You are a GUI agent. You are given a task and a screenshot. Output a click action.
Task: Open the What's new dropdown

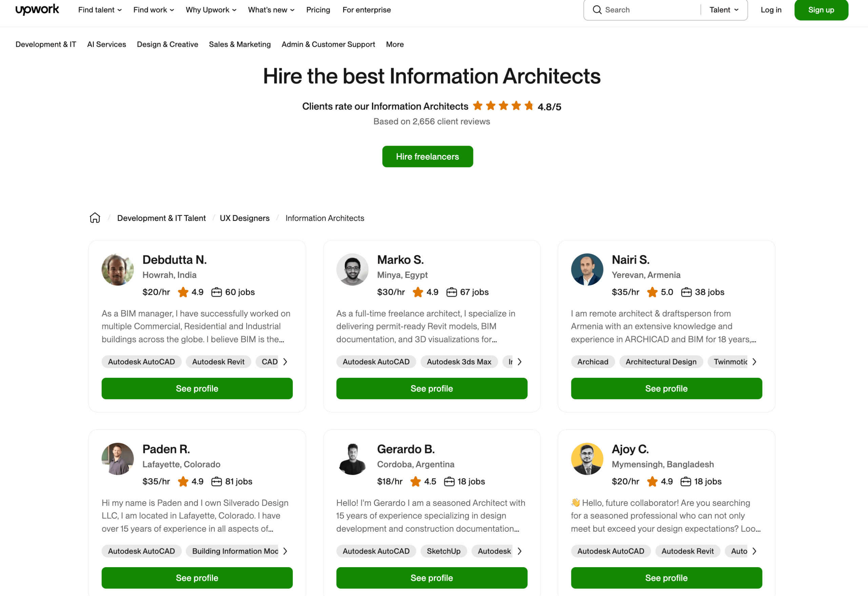click(271, 10)
